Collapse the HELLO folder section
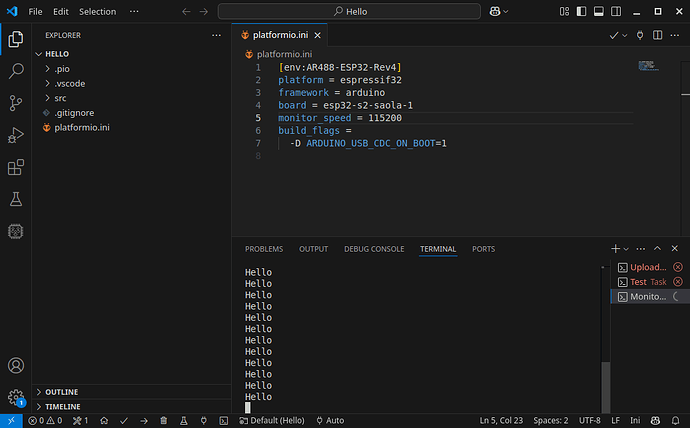Screen dimensions: 690x428 [132, 54]
